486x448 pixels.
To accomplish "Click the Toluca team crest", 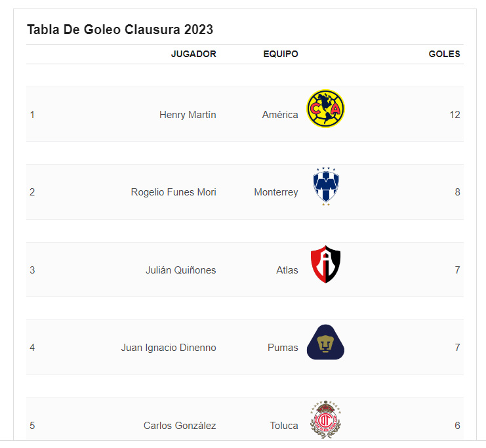I will [x=325, y=420].
